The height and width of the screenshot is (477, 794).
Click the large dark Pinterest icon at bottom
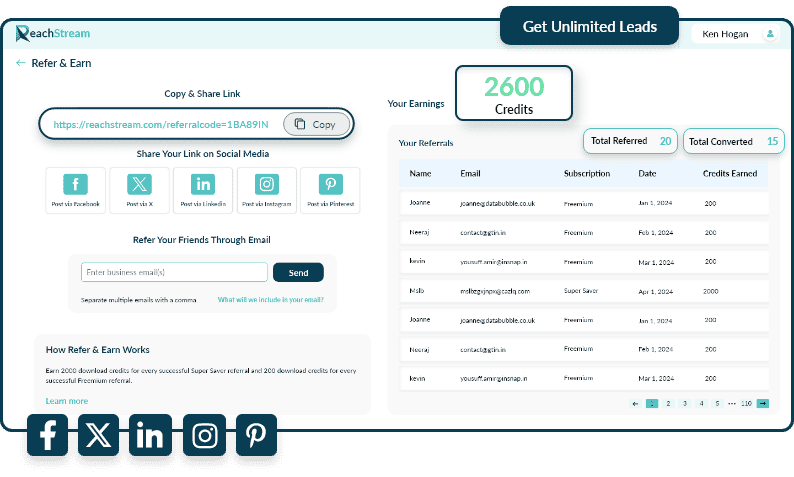256,435
